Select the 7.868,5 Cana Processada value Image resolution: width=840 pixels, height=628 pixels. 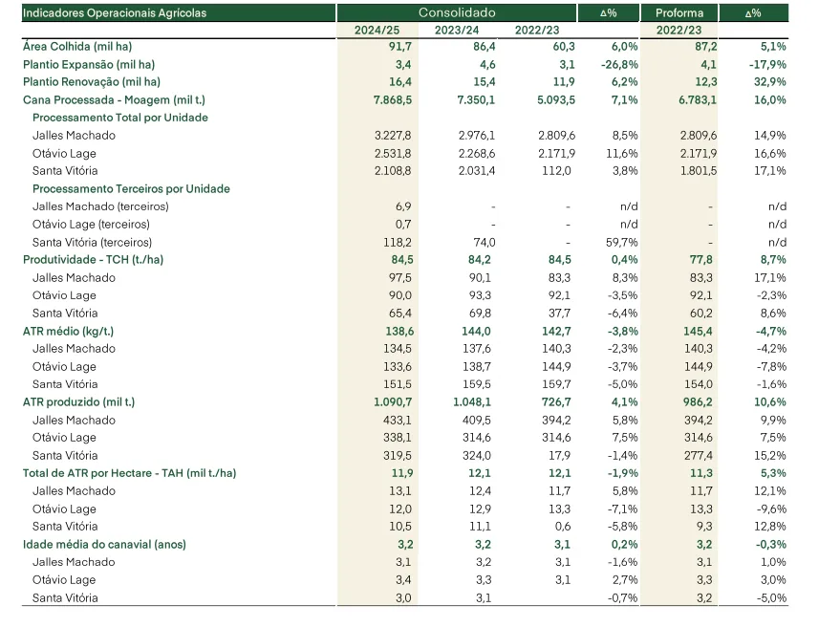pos(393,100)
